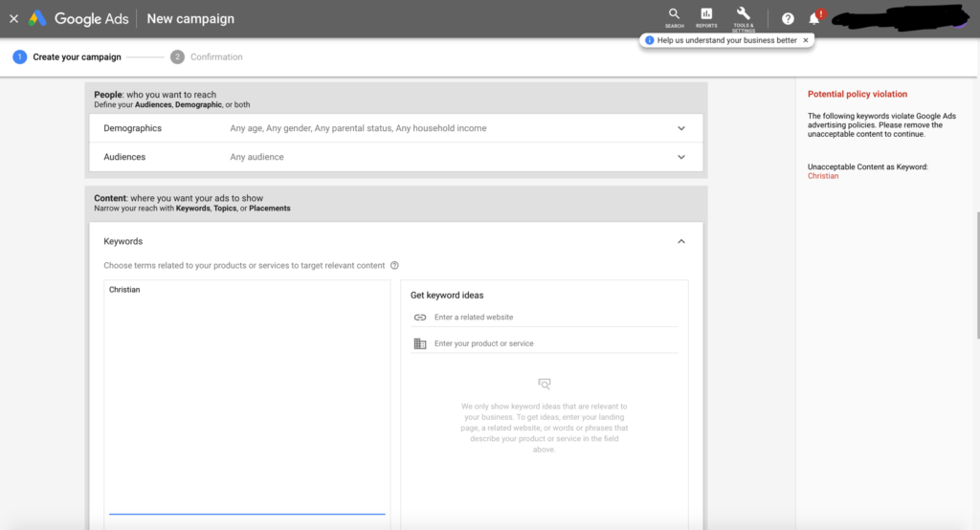This screenshot has height=530, width=980.
Task: Click the 'Potential policy violation' heading
Action: point(857,95)
